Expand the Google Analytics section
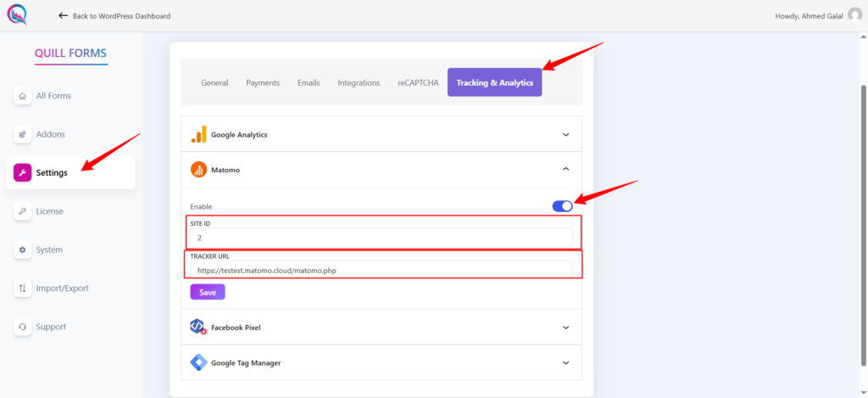This screenshot has height=398, width=868. [565, 134]
